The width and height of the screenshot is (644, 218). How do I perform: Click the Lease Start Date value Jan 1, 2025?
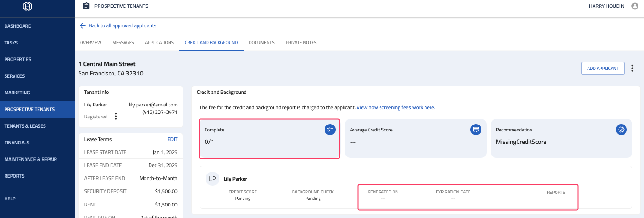(x=165, y=152)
